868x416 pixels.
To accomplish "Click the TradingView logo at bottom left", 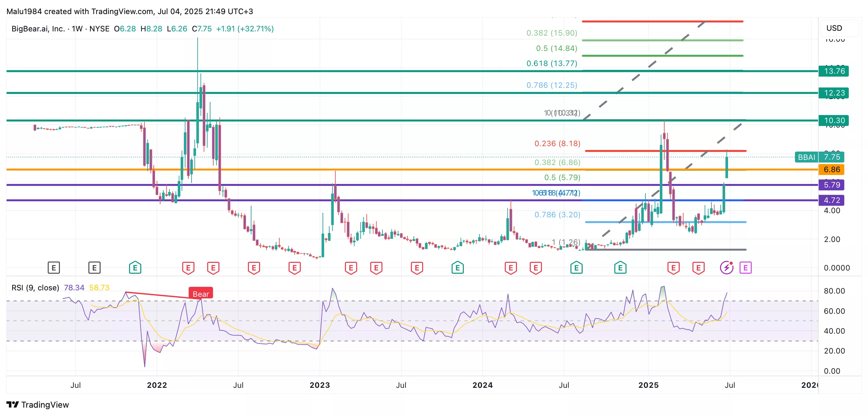I will (38, 404).
